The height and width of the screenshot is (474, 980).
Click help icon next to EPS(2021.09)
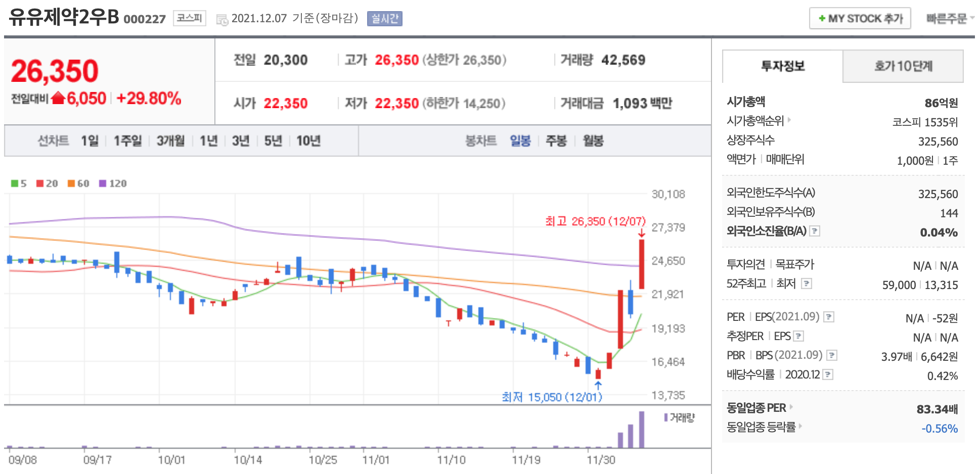829,317
